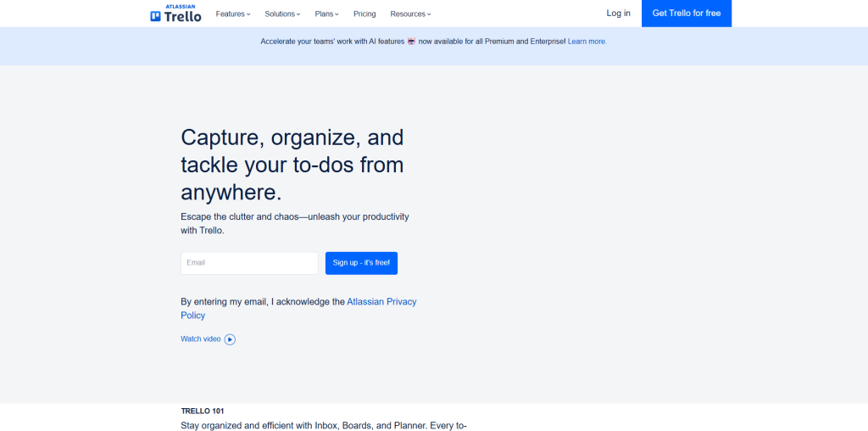Open the Resources dropdown
Screen dimensions: 868x431
410,14
